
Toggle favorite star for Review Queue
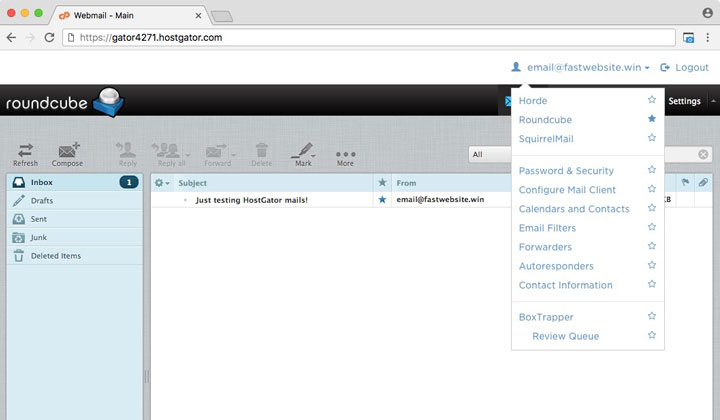click(652, 335)
